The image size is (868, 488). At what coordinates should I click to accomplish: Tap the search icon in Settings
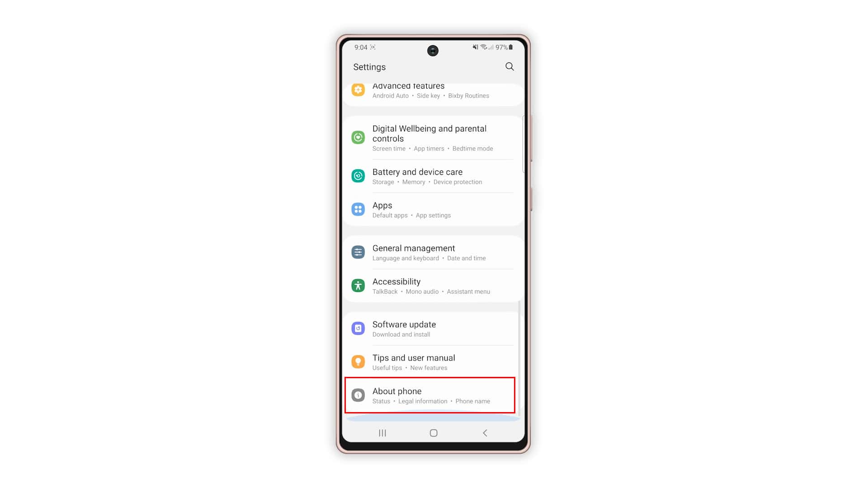point(509,66)
